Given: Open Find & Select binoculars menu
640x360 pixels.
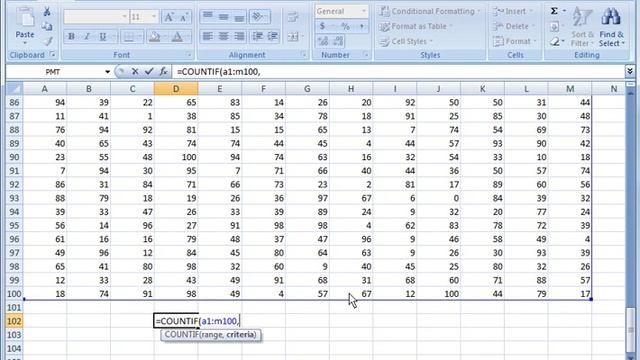Looking at the screenshot, I should tap(611, 27).
